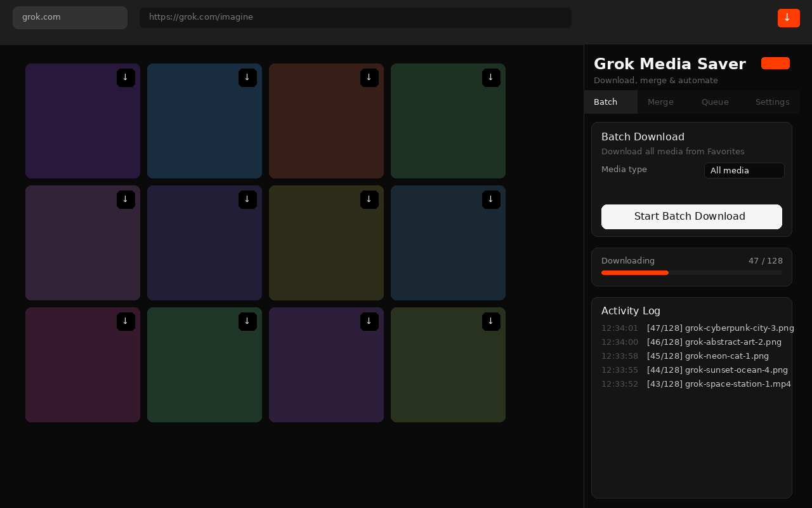Download the middle-row olive thumbnail image
This screenshot has height=508, width=812.
369,199
